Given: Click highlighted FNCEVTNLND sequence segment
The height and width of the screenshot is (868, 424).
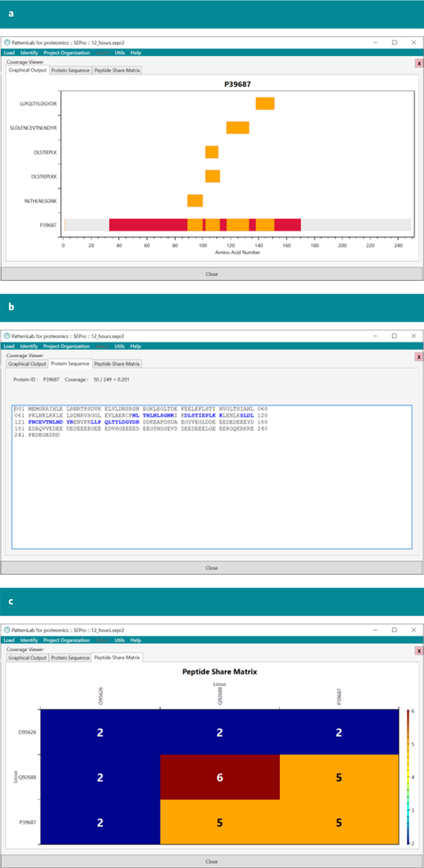Looking at the screenshot, I should pos(46,422).
